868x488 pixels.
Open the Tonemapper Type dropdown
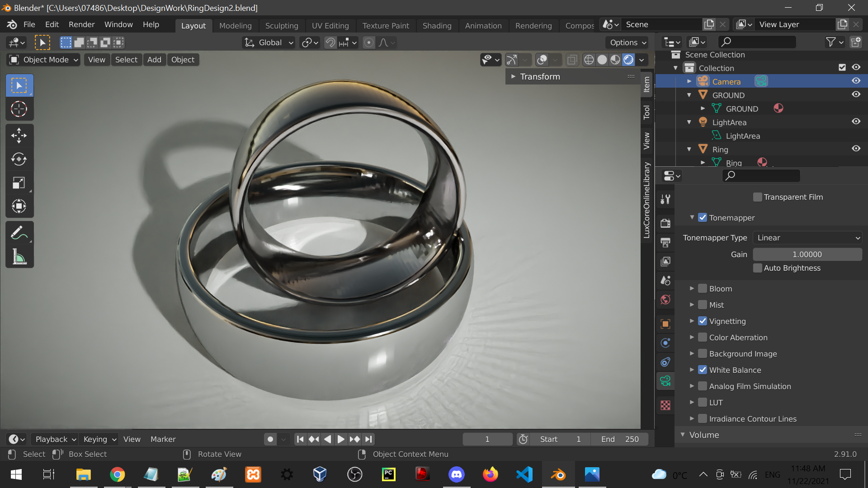pos(807,238)
